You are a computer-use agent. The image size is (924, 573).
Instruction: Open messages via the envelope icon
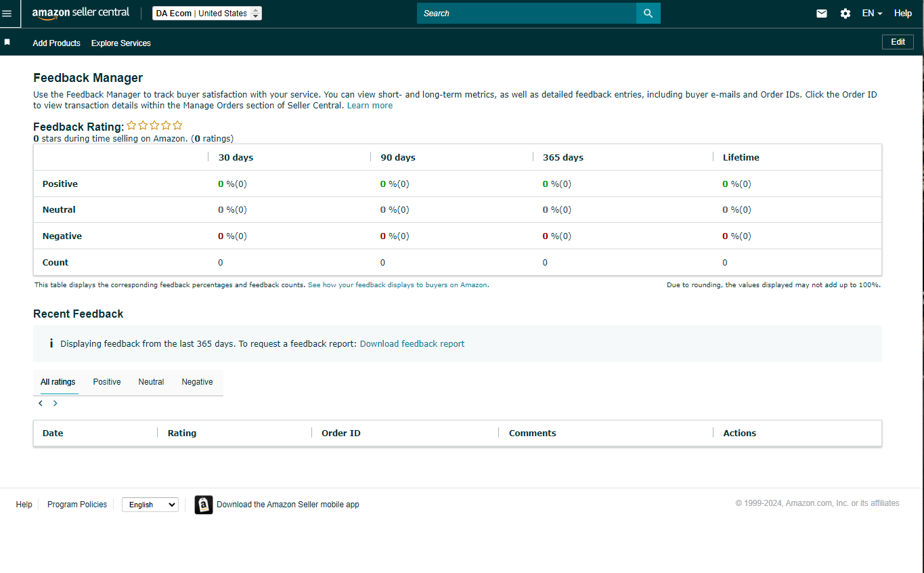(x=822, y=14)
